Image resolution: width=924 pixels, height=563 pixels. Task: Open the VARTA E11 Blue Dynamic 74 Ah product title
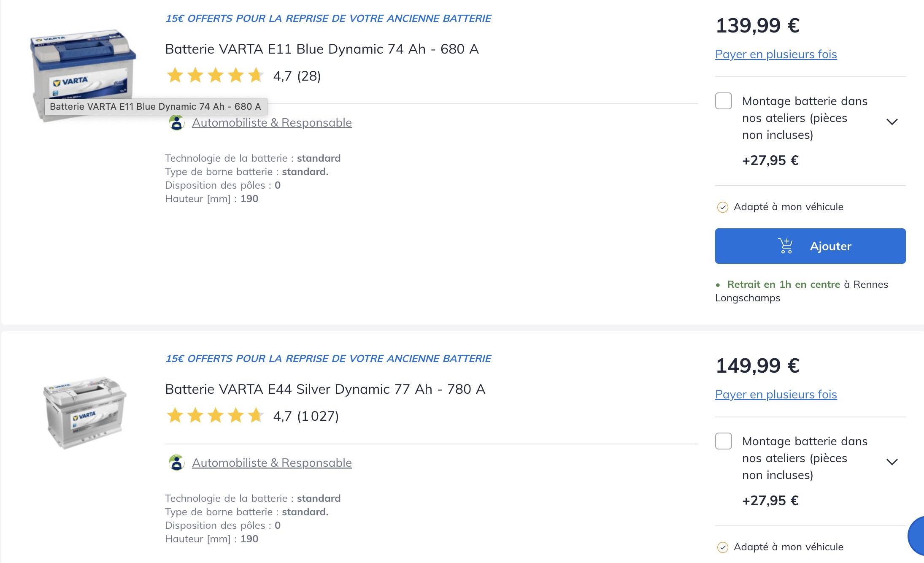(x=322, y=49)
